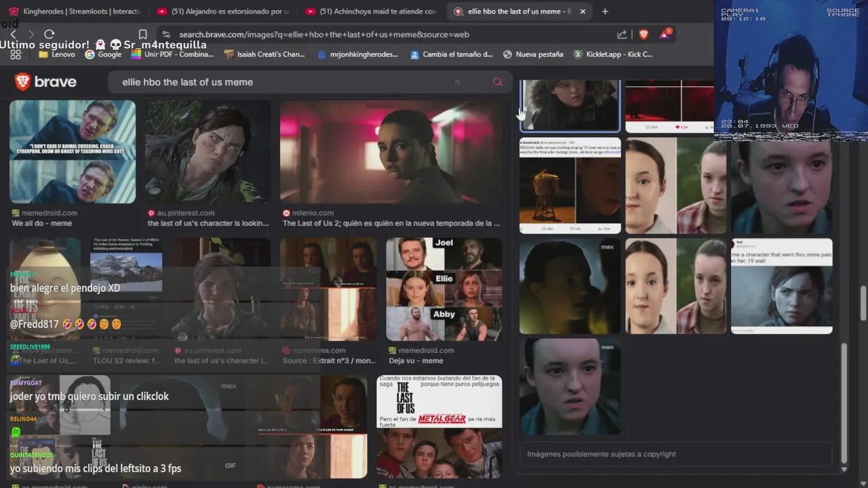Go back with the browser back arrow
Screen dimensions: 868x488
coord(14,34)
